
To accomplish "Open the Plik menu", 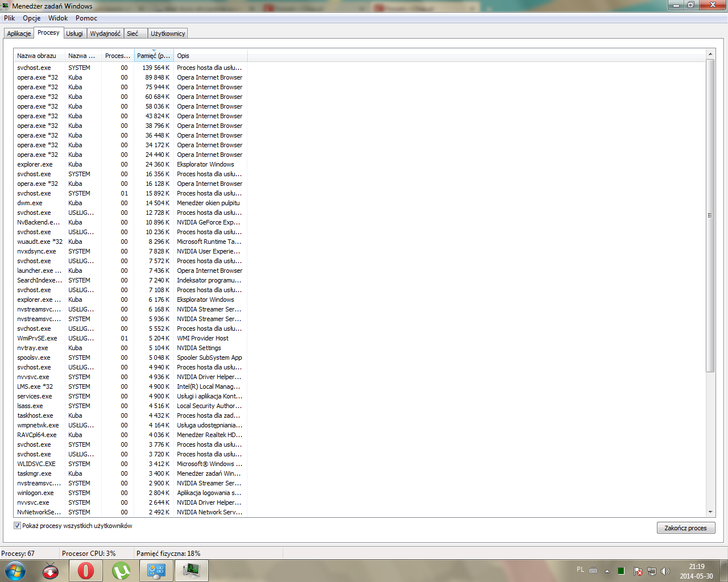I will [x=10, y=18].
